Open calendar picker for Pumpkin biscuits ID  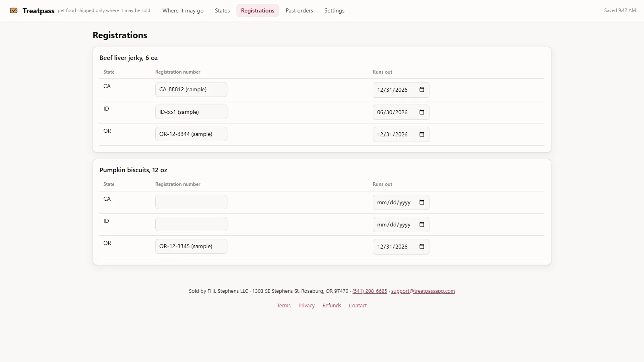point(422,224)
